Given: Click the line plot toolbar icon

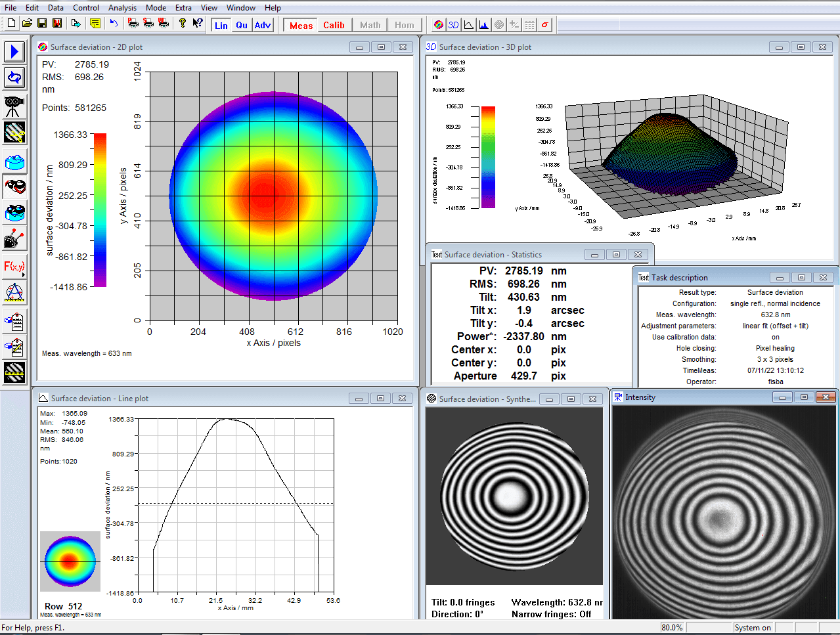Looking at the screenshot, I should (469, 25).
